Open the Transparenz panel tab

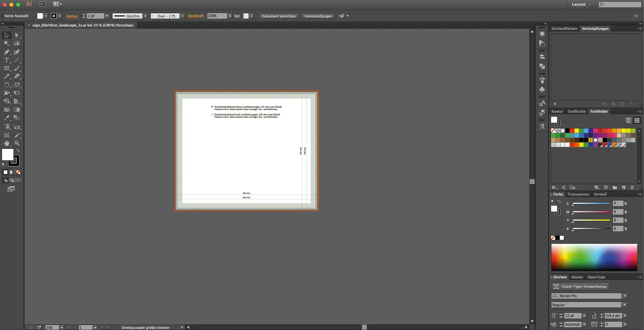pyautogui.click(x=578, y=195)
